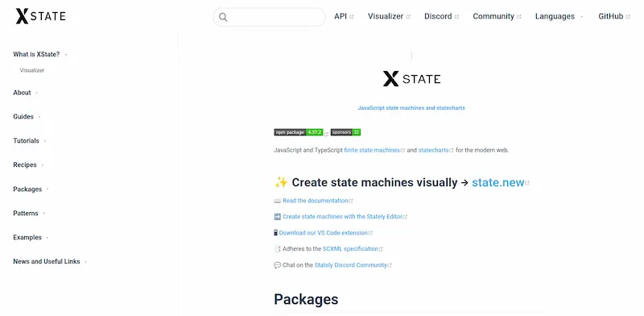
Task: Click the book icon beside Read the documentation
Action: pos(277,201)
